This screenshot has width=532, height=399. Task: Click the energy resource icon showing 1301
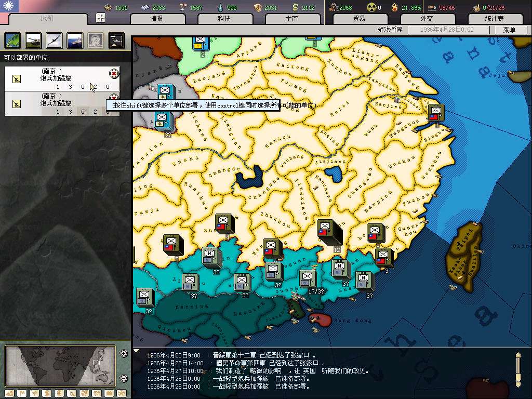(108, 7)
